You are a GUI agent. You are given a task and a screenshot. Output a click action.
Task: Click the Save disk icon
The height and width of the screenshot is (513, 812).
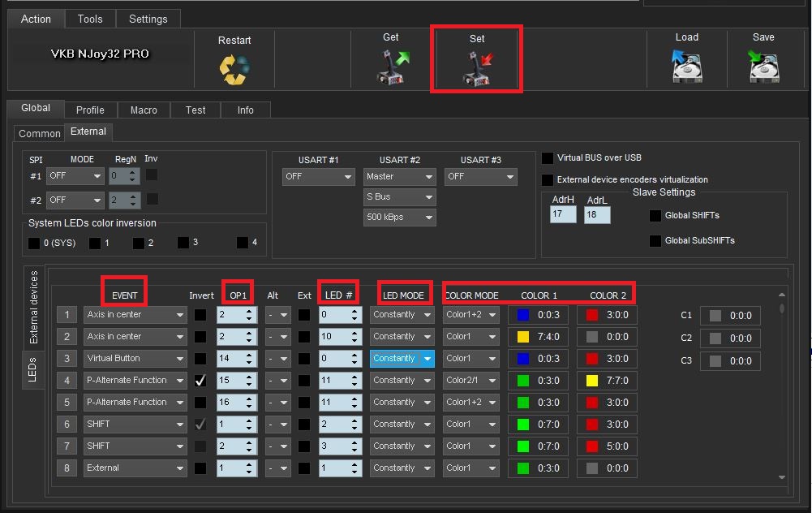tap(763, 67)
